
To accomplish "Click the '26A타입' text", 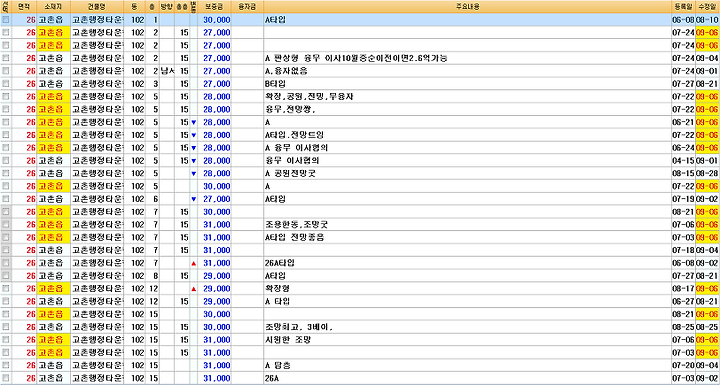I will [x=280, y=263].
